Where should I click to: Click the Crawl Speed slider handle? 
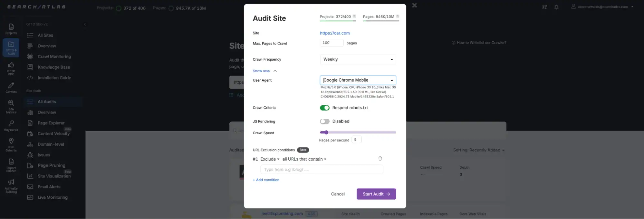point(326,132)
